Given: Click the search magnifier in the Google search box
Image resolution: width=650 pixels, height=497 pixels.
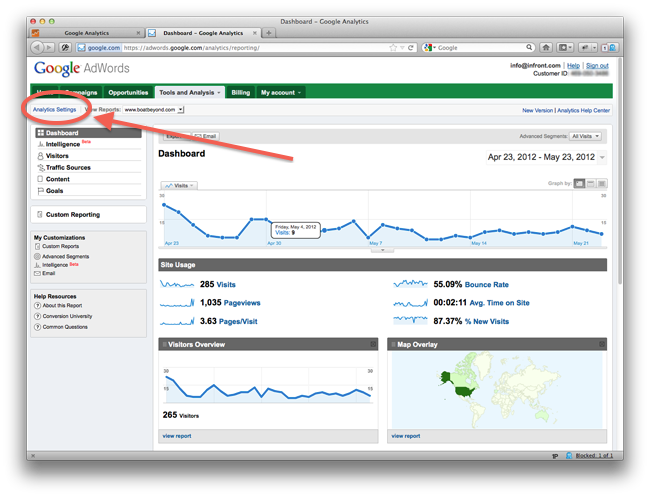Looking at the screenshot, I should 529,48.
